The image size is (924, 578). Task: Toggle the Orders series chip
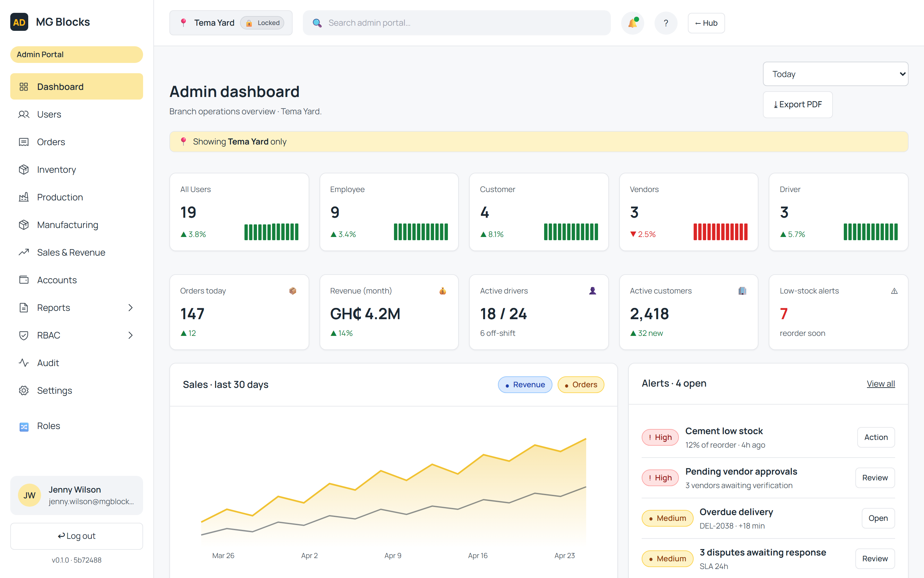(x=581, y=385)
